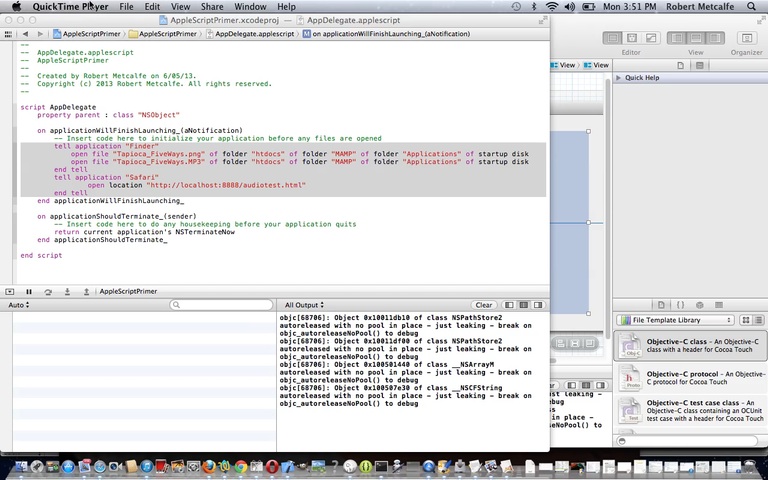This screenshot has width=768, height=480.
Task: Show the File inspector tab
Action: (x=680, y=65)
